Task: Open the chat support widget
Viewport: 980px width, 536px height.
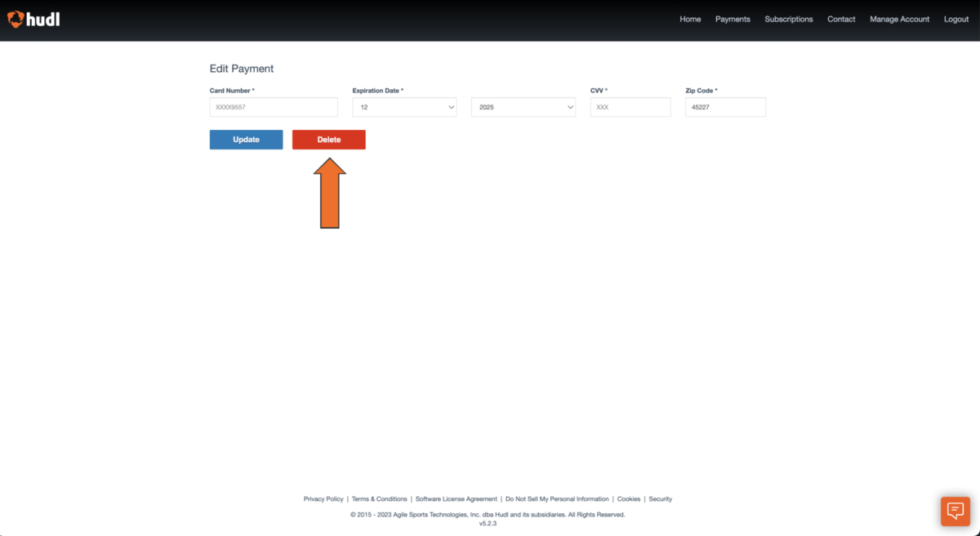Action: (x=955, y=511)
